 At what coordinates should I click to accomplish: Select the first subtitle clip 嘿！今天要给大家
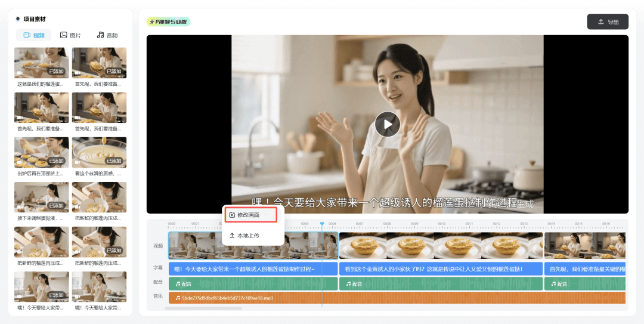(x=253, y=269)
